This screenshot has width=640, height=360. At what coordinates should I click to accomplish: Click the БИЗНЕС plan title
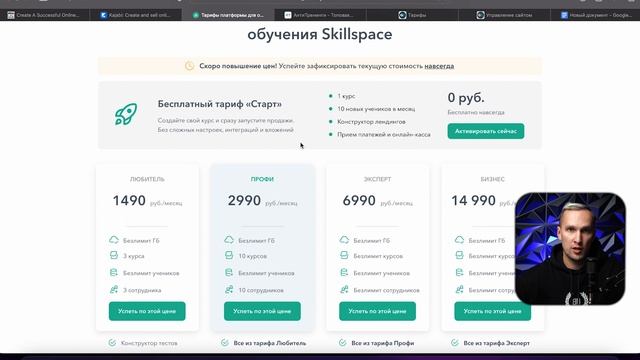click(x=492, y=179)
